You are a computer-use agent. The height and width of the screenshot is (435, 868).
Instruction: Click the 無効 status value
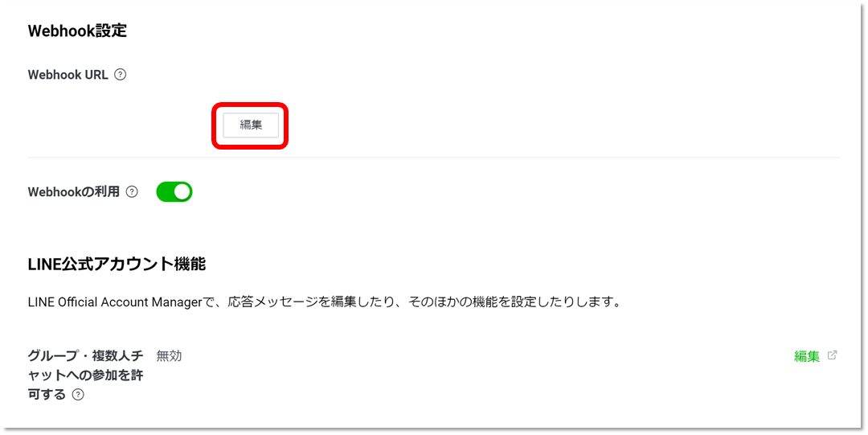tap(169, 355)
